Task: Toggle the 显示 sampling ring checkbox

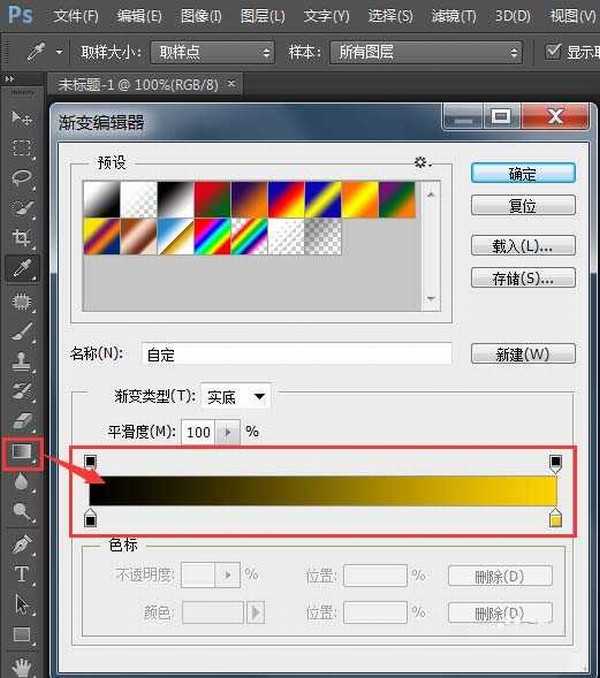Action: pos(553,51)
